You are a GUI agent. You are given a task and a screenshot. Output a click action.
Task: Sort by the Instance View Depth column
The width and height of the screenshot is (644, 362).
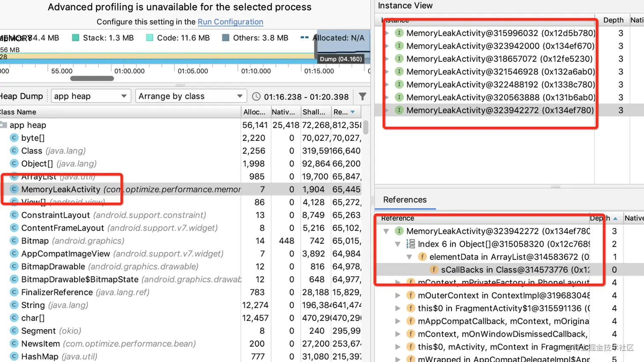pos(613,20)
